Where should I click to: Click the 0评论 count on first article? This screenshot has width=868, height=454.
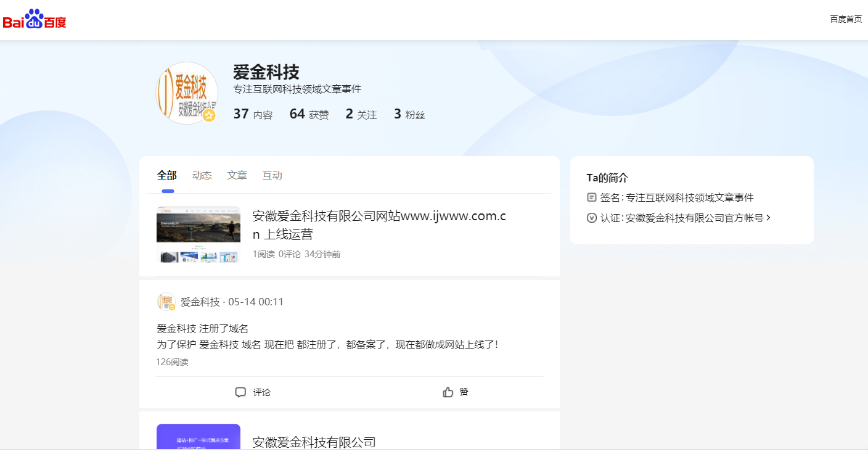(290, 254)
